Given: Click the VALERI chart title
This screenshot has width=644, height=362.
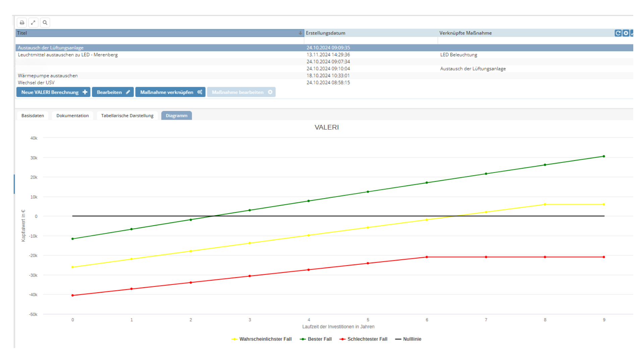Looking at the screenshot, I should (x=327, y=127).
